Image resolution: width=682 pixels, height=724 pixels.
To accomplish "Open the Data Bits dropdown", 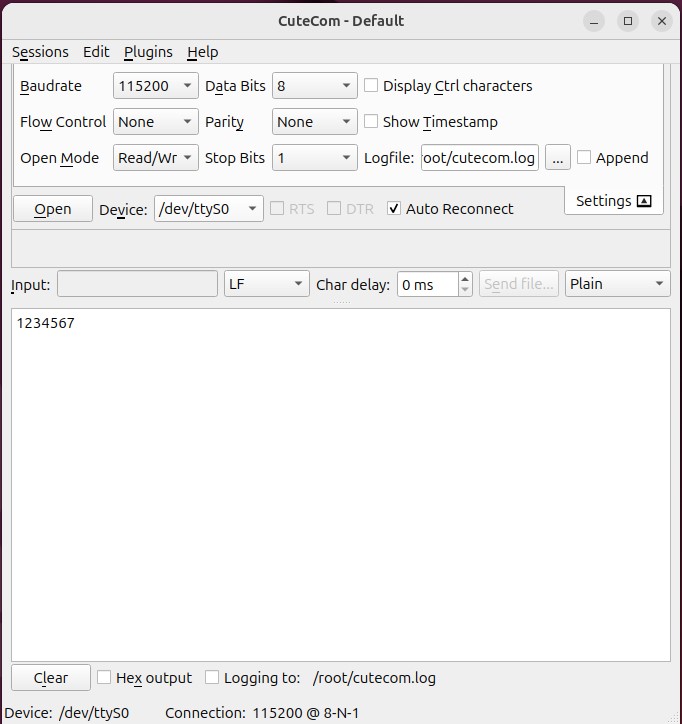I will pos(314,85).
